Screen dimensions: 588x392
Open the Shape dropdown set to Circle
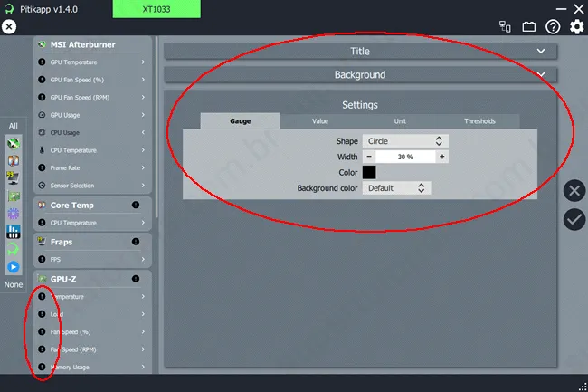pos(405,141)
